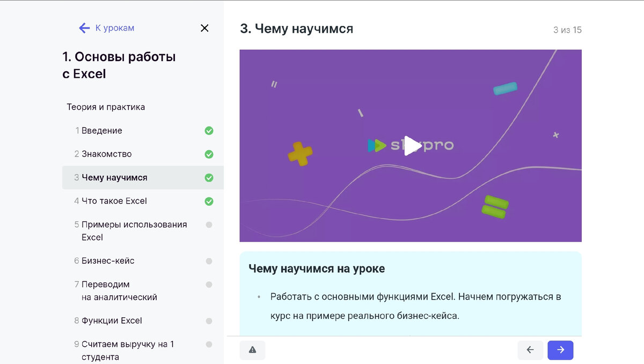Open lesson 4 Что такое Excel
644x364 pixels.
[143, 201]
